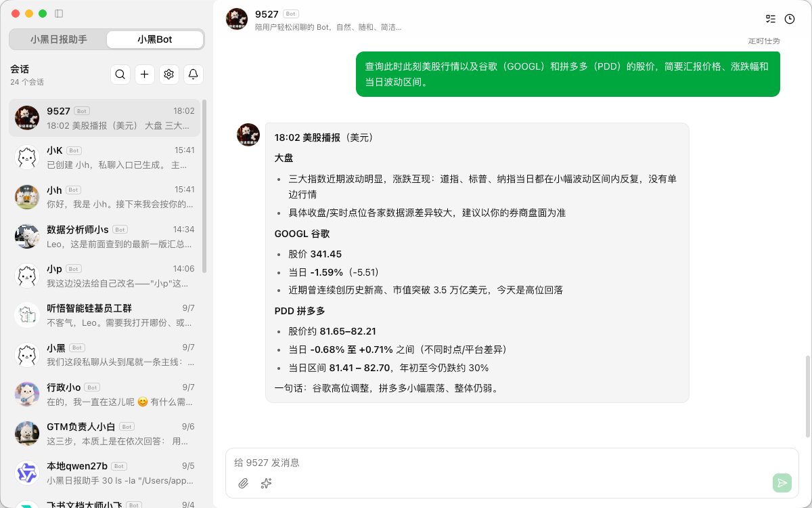The image size is (812, 508).
Task: Click 本地qwen27b logo avatar
Action: pyautogui.click(x=27, y=473)
